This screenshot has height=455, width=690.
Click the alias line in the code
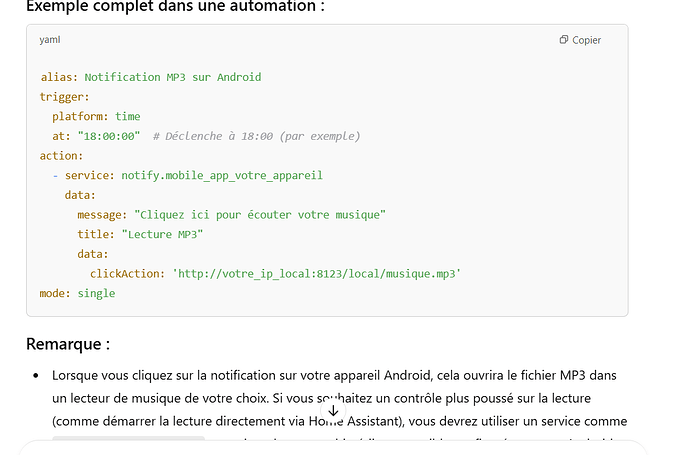(150, 77)
